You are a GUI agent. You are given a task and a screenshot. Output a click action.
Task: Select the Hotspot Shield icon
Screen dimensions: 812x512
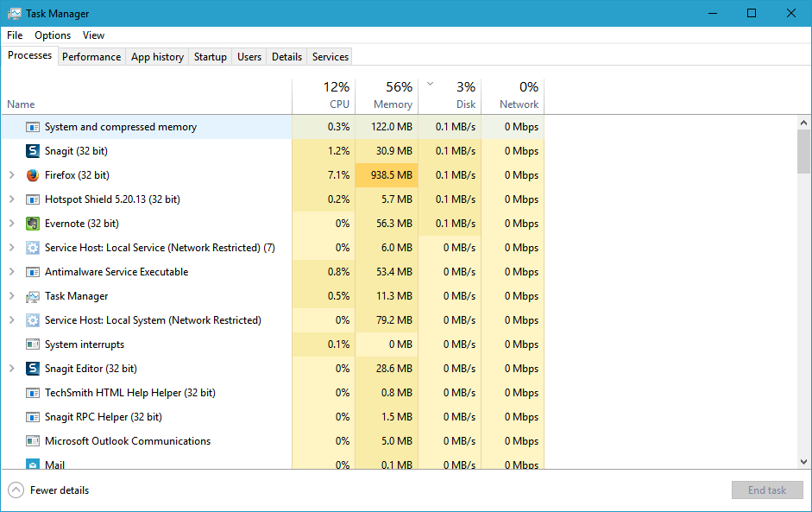click(32, 199)
